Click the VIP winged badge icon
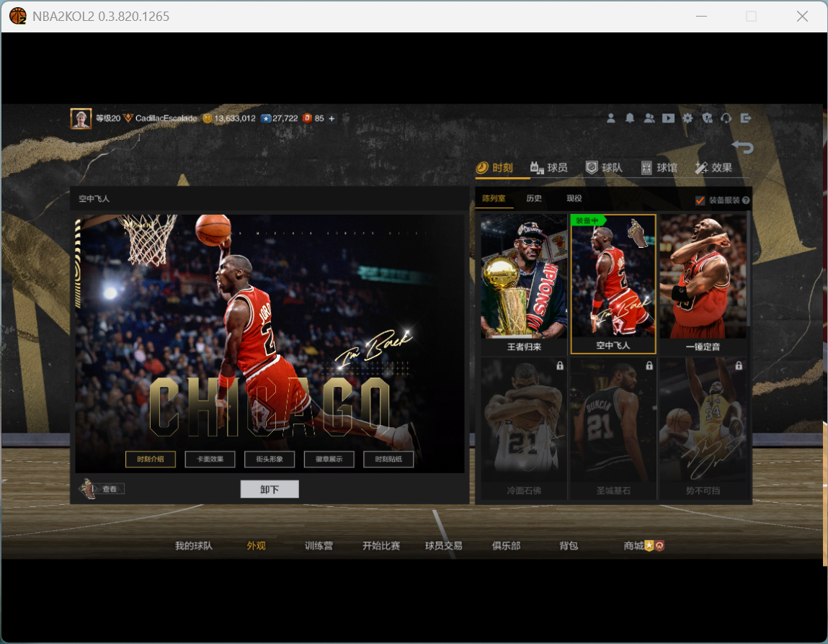 (128, 118)
